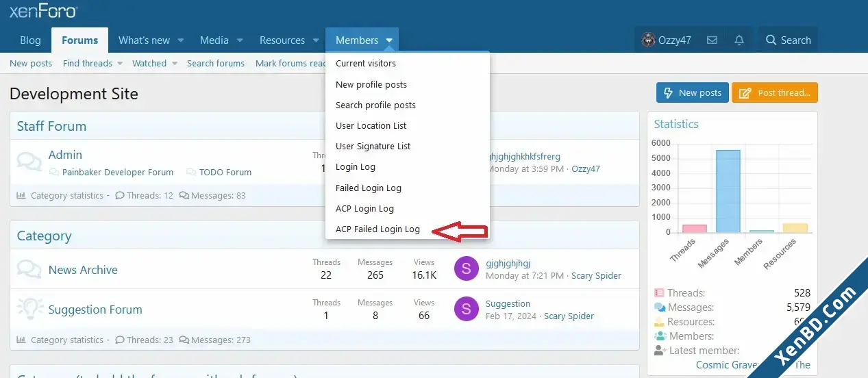
Task: Open the What's new tab
Action: [144, 40]
